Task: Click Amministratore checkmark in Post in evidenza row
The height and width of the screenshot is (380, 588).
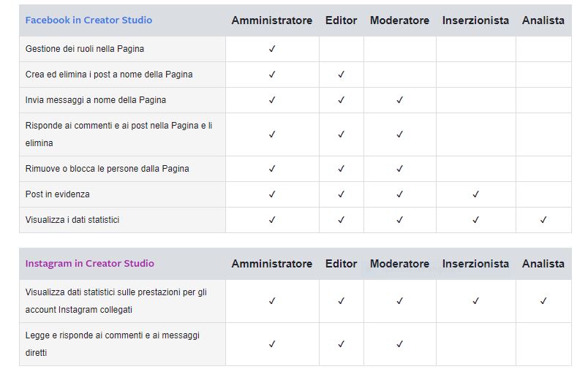Action: click(x=272, y=194)
